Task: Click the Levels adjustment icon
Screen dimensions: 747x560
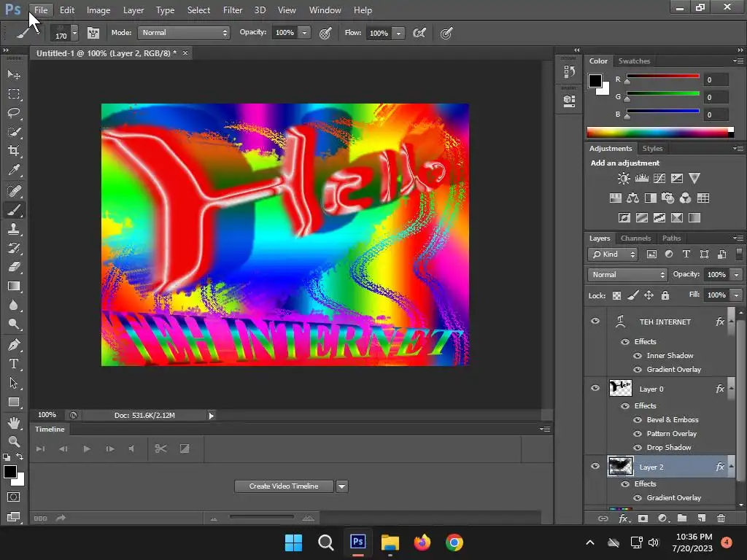Action: tap(642, 179)
